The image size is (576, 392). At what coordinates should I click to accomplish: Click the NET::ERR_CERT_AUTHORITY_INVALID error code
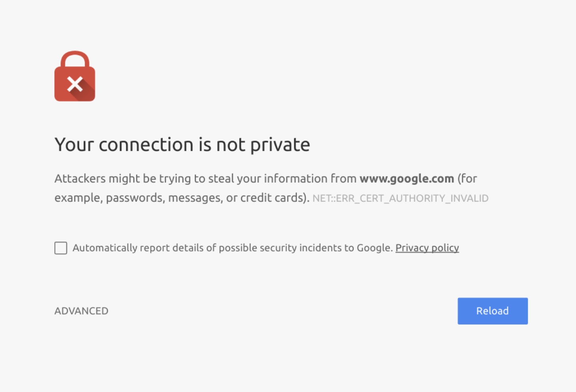[x=400, y=198]
